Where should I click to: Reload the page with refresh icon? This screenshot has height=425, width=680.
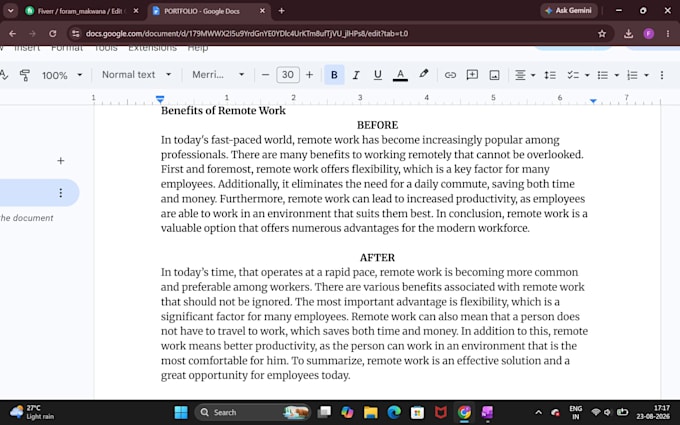(x=52, y=33)
